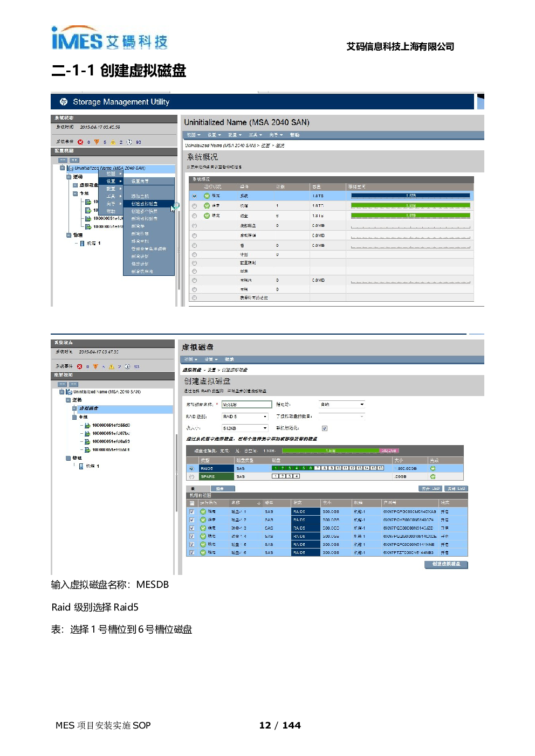The height and width of the screenshot is (756, 535).
Task: Uncheck the last disk row checkbox
Action: coord(191,552)
